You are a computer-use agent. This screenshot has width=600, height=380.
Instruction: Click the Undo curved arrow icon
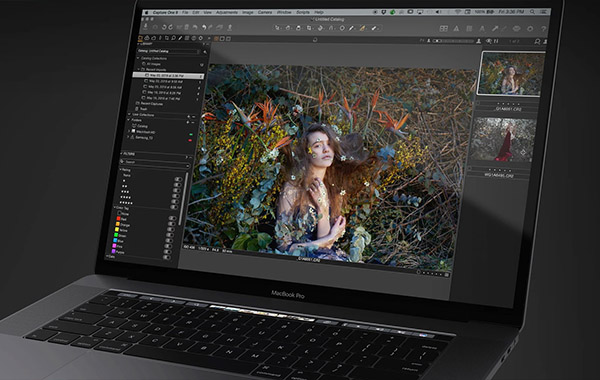click(204, 27)
